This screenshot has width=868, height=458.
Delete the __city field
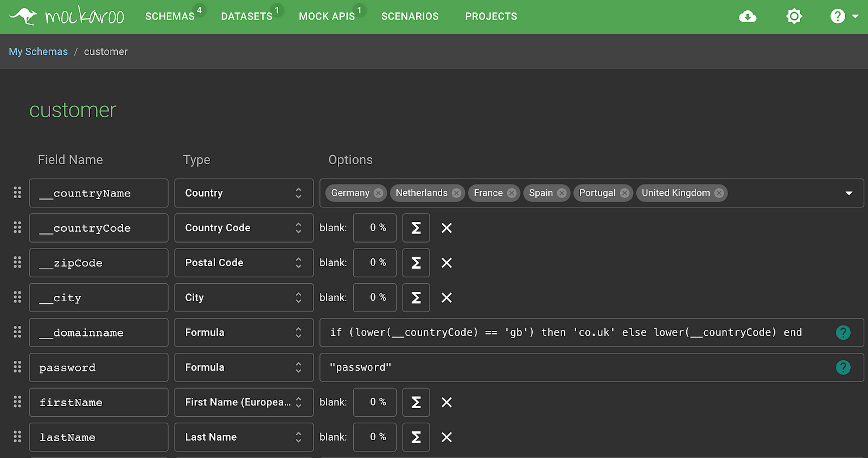pyautogui.click(x=446, y=298)
